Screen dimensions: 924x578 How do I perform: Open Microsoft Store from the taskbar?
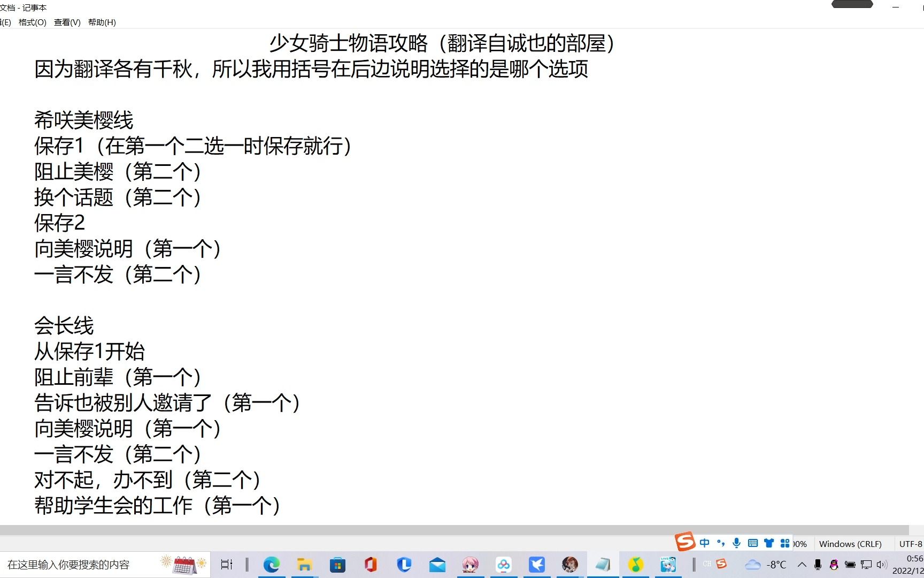click(x=337, y=565)
